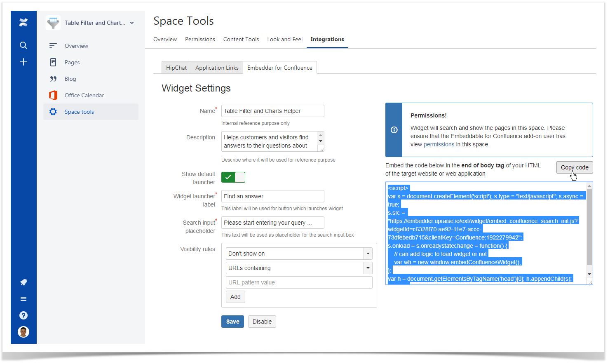Click Description field down arrow
Viewport: 610px width, 364px height.
[x=321, y=141]
